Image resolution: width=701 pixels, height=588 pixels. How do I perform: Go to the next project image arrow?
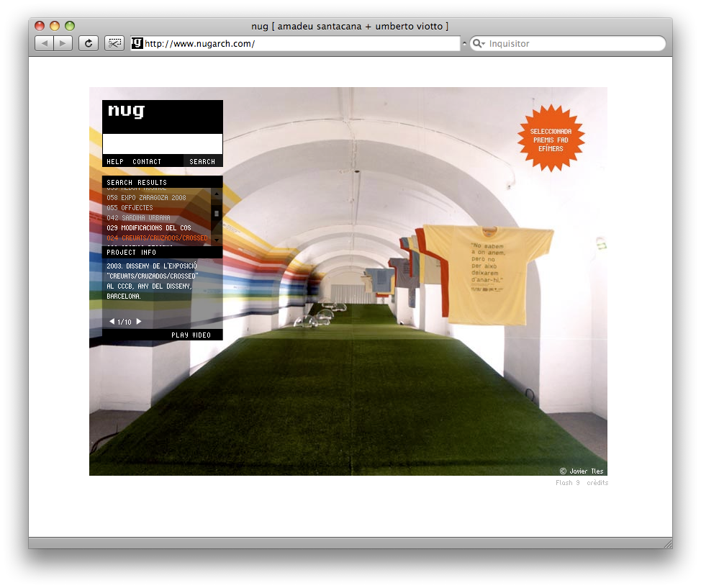139,322
